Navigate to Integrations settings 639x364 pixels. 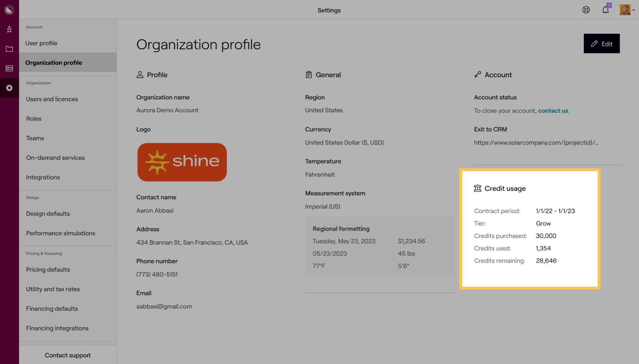(43, 177)
